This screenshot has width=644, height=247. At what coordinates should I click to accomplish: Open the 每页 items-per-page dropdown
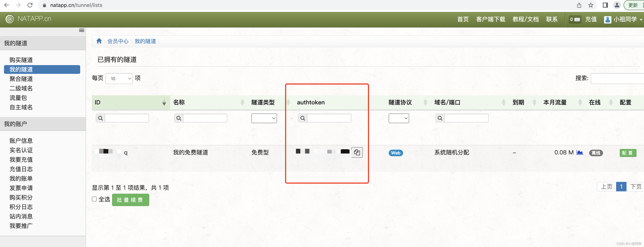click(119, 79)
